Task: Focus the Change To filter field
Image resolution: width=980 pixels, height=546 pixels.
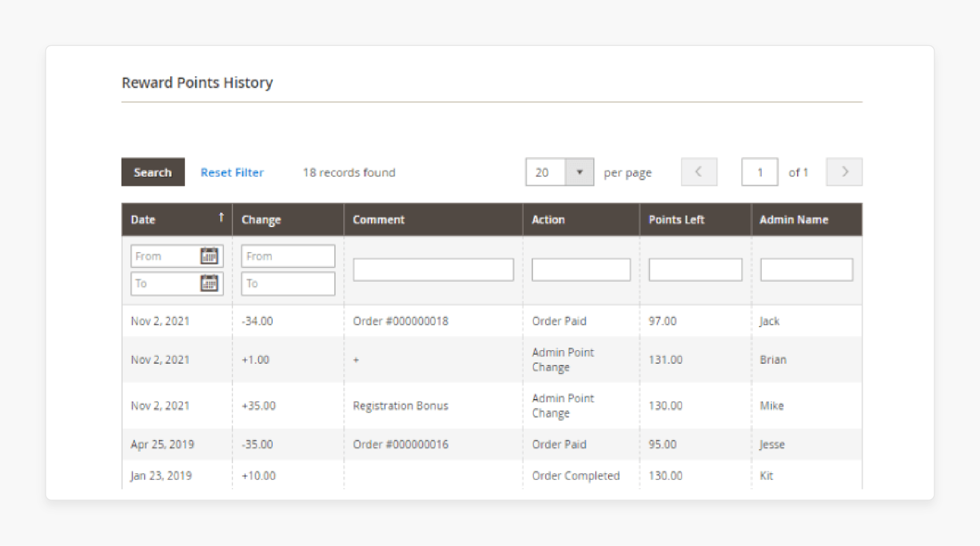Action: point(288,283)
